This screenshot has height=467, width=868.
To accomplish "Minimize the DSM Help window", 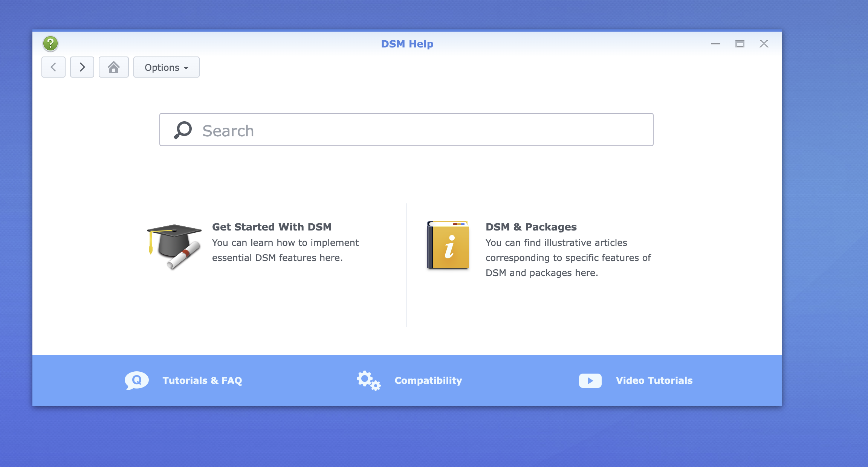I will (716, 44).
